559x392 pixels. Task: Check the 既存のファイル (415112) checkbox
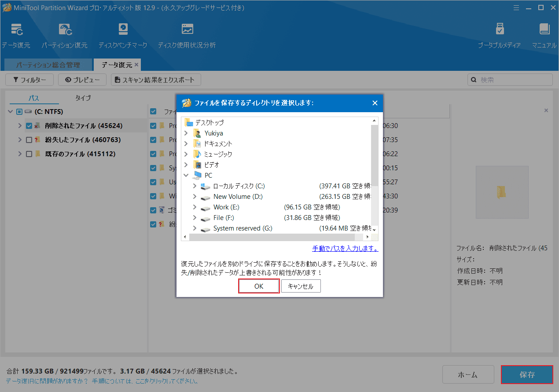pos(29,154)
